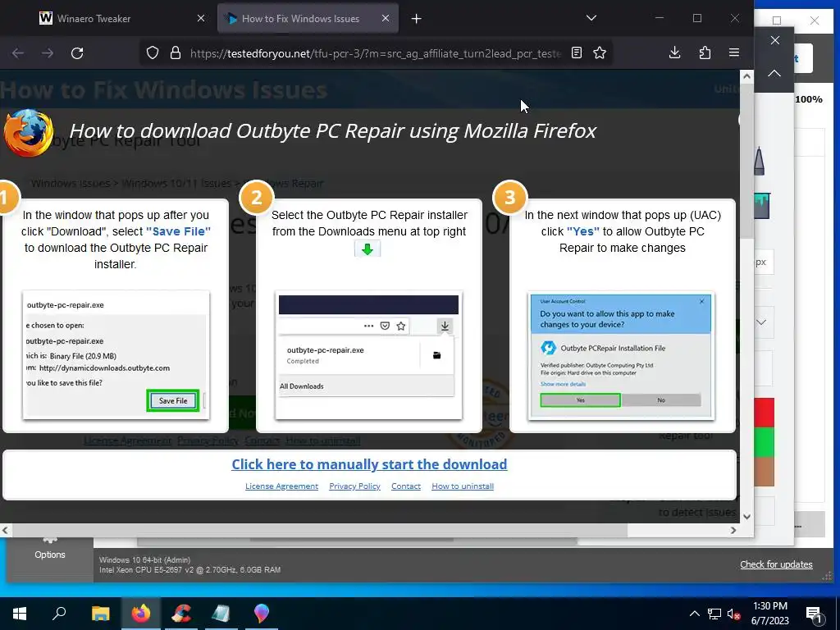
Task: Select the pen tool in background window
Action: tap(759, 162)
